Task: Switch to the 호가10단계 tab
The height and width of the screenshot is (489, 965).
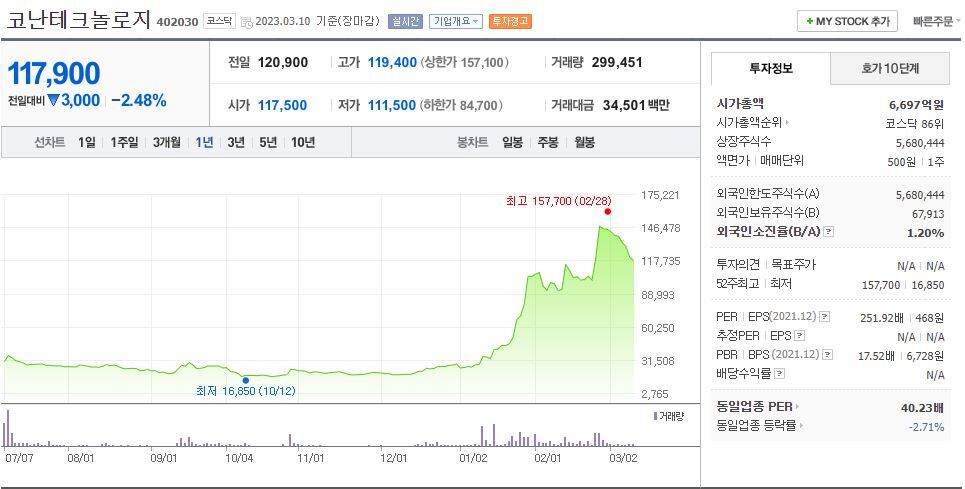Action: (x=890, y=68)
